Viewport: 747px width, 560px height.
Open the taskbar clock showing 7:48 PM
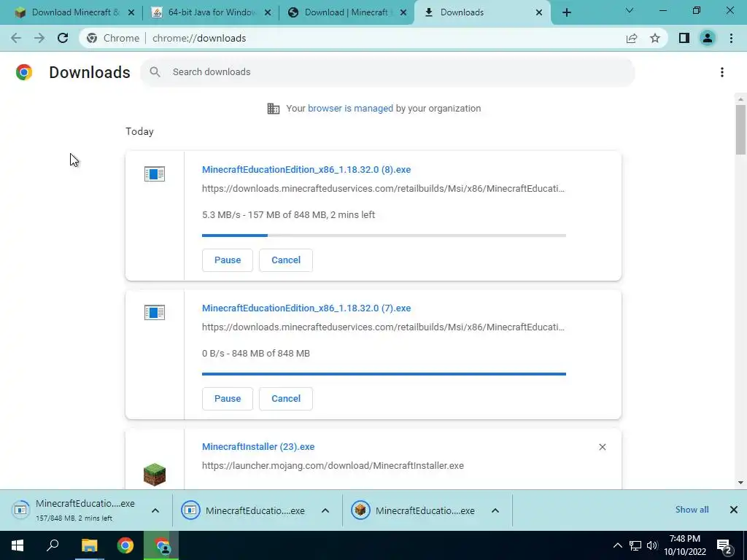(x=685, y=545)
